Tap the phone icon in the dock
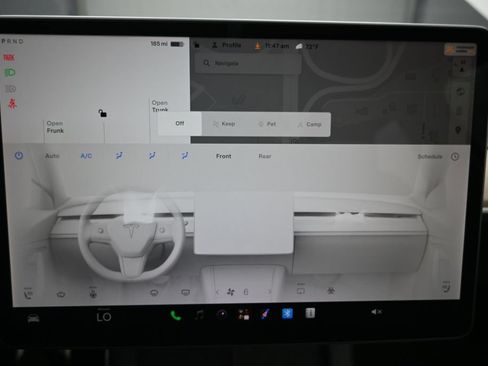488x366 pixels. [x=176, y=315]
